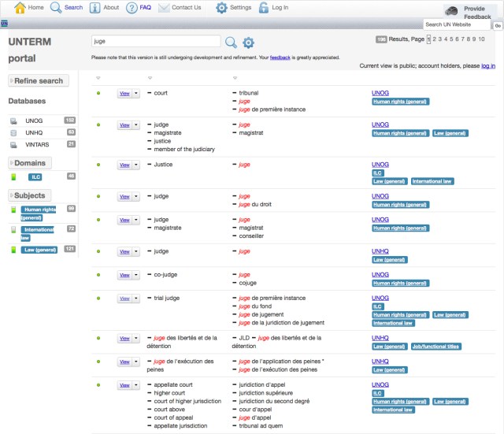The height and width of the screenshot is (434, 504).
Task: Open About via the info icon
Action: (94, 8)
